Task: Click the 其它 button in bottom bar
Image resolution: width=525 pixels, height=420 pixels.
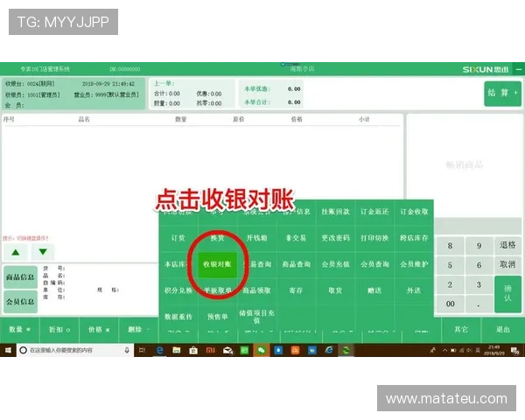Action: [x=461, y=330]
